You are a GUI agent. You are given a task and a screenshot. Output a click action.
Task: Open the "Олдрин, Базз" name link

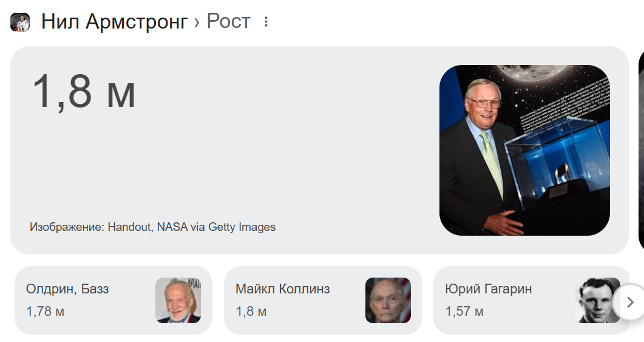click(x=67, y=289)
